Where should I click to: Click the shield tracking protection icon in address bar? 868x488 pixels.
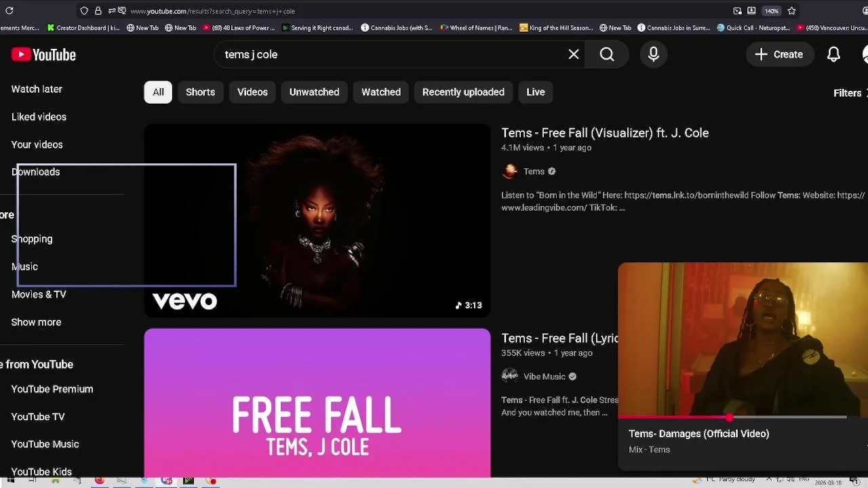[x=84, y=11]
